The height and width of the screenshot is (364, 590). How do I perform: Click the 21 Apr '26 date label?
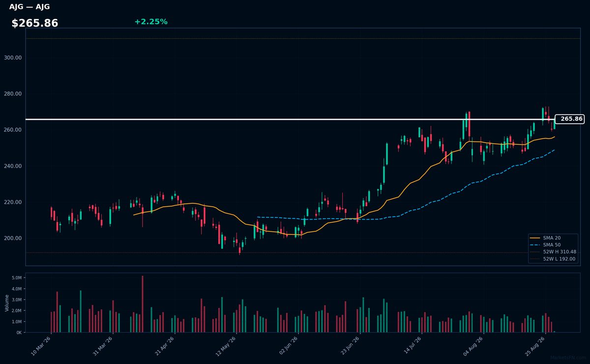point(164,346)
